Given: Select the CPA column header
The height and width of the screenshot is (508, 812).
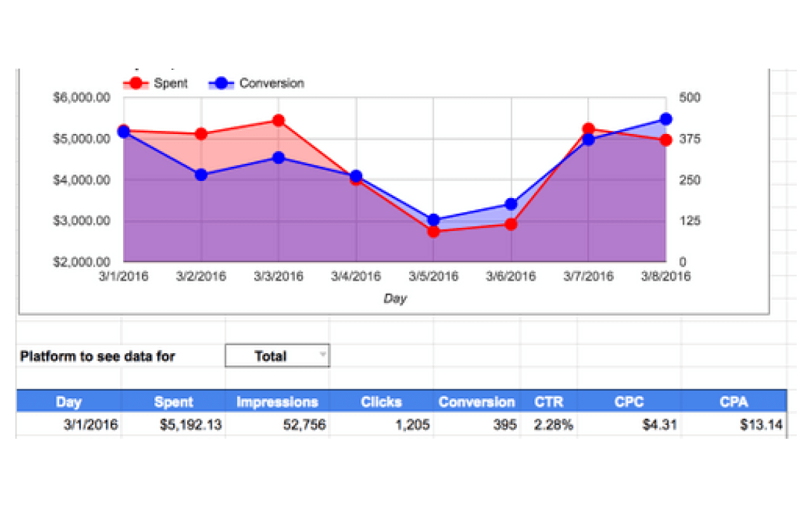Looking at the screenshot, I should pyautogui.click(x=734, y=402).
